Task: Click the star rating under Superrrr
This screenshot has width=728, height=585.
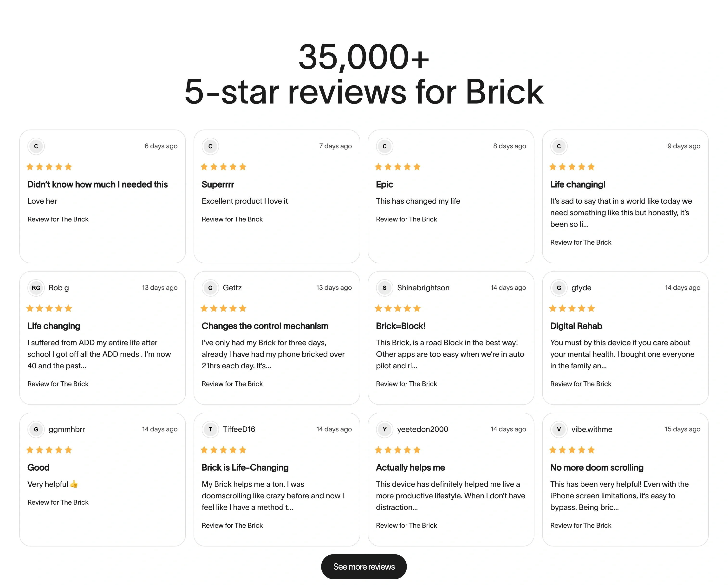Action: (223, 167)
